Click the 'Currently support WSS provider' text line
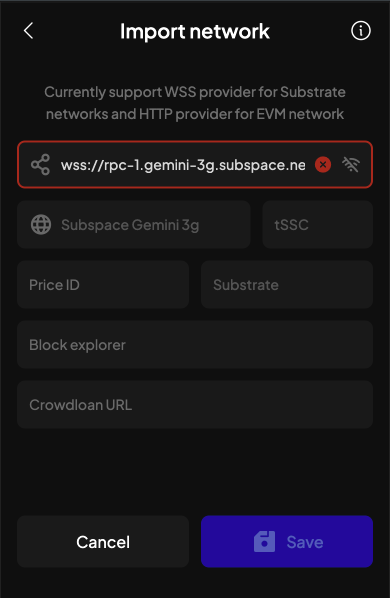The height and width of the screenshot is (598, 390). point(195,92)
